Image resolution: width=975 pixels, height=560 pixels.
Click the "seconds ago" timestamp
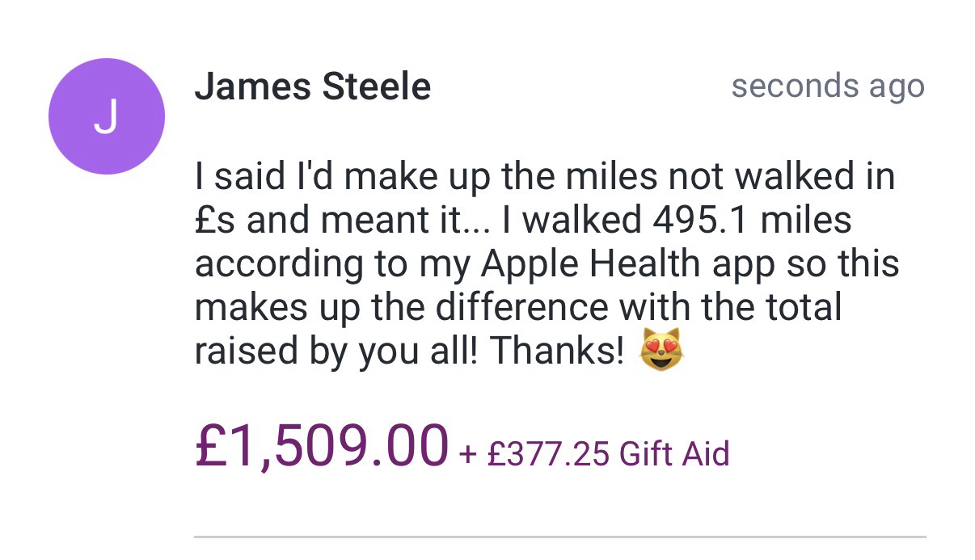pos(827,86)
